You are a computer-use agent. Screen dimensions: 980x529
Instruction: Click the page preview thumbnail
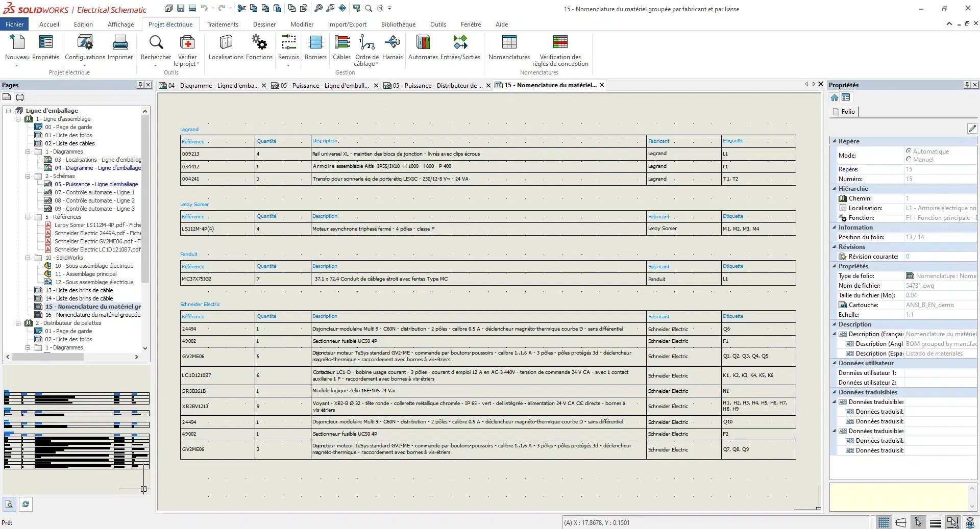tap(77, 430)
